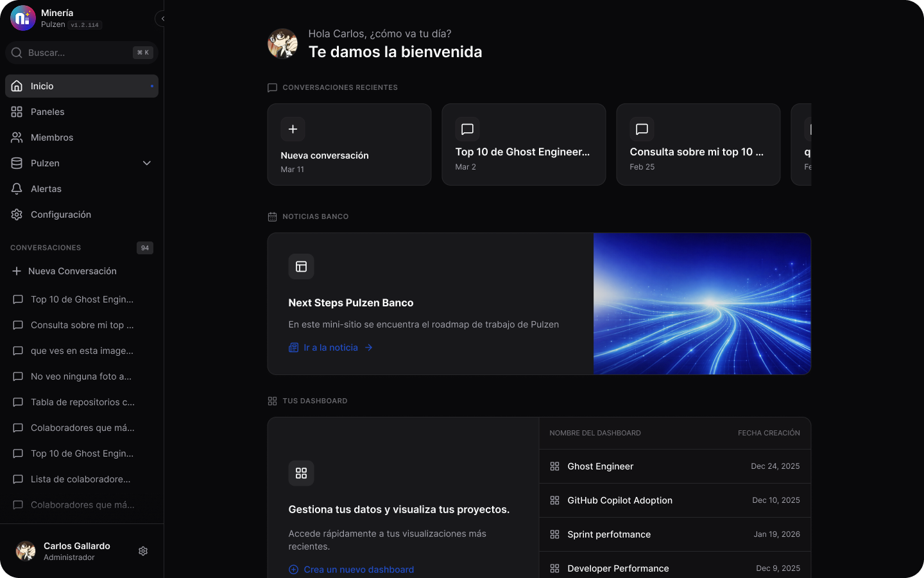Click grid icon beside Ghost Engineer

tap(555, 466)
